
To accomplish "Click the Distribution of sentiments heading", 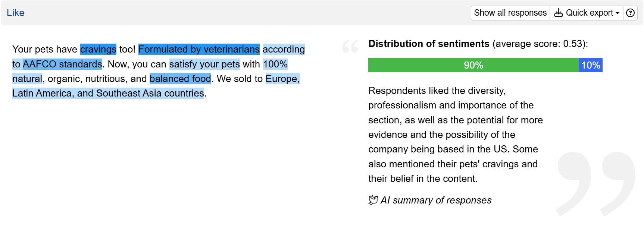I will [429, 44].
